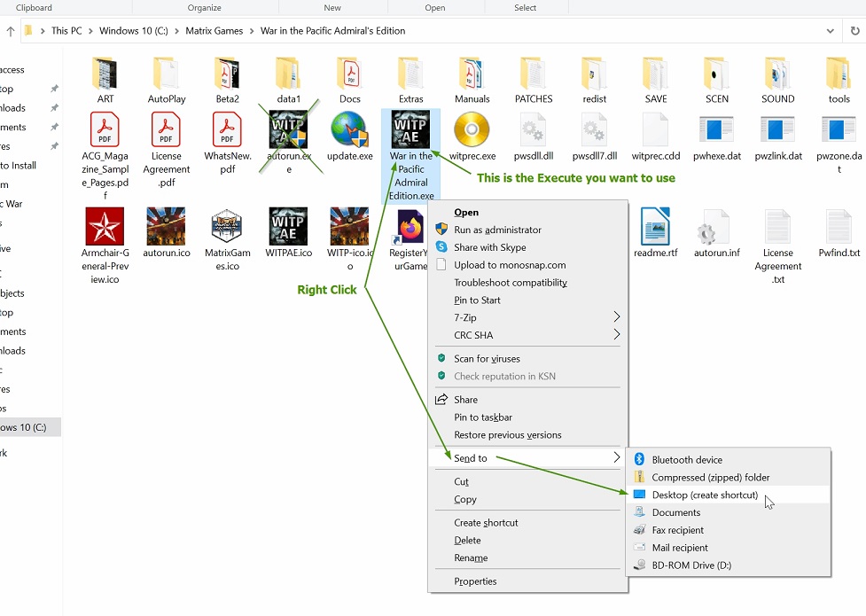Image resolution: width=866 pixels, height=616 pixels.
Task: Choose Share with Skype
Action: click(x=528, y=247)
